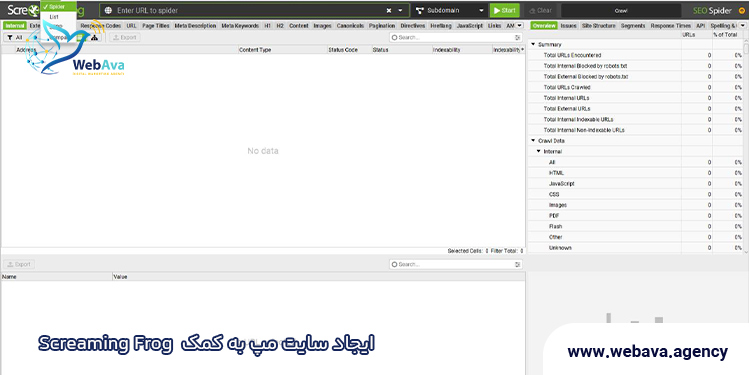Open the Response Codes tab
The image size is (749, 375).
click(x=100, y=26)
